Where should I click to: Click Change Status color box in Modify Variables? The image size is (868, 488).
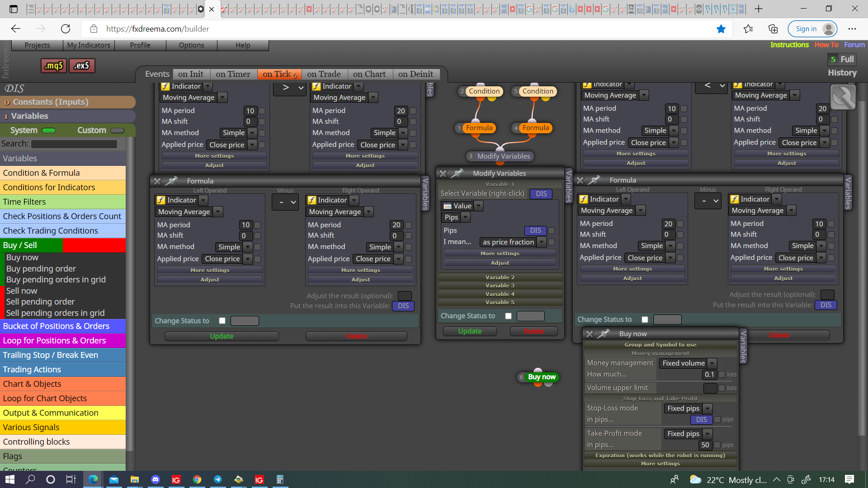tap(531, 316)
